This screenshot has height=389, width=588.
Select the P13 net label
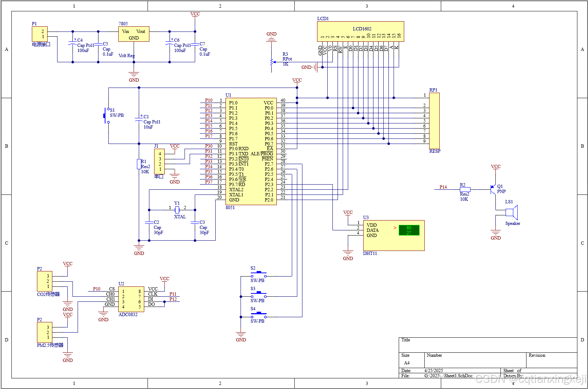coord(209,115)
